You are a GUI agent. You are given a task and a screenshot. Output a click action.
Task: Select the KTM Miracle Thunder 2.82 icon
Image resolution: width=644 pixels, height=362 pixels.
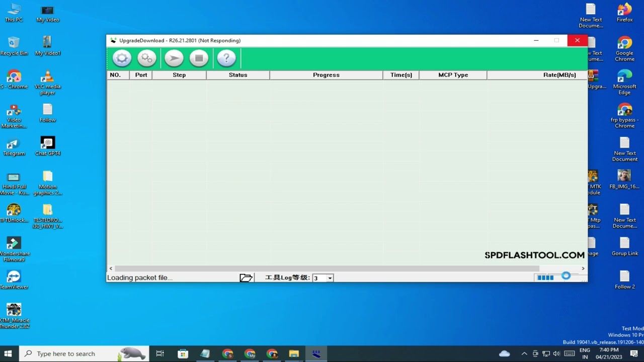coord(14,316)
